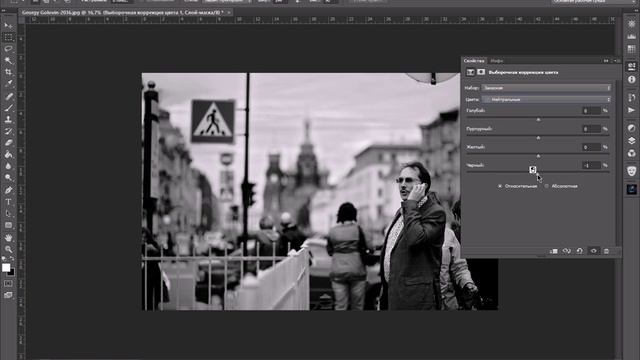Click the Пурпурный percent input field
This screenshot has height=360, width=640.
point(591,129)
